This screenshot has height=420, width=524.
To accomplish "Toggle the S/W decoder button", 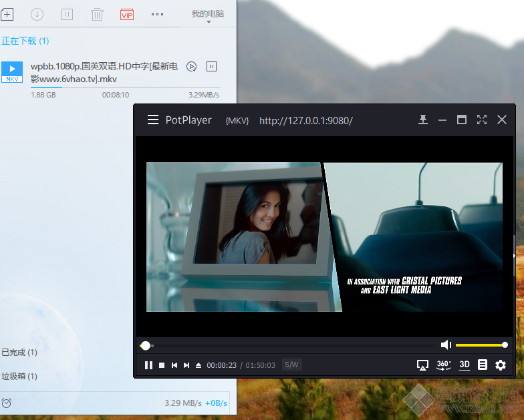I will point(291,365).
